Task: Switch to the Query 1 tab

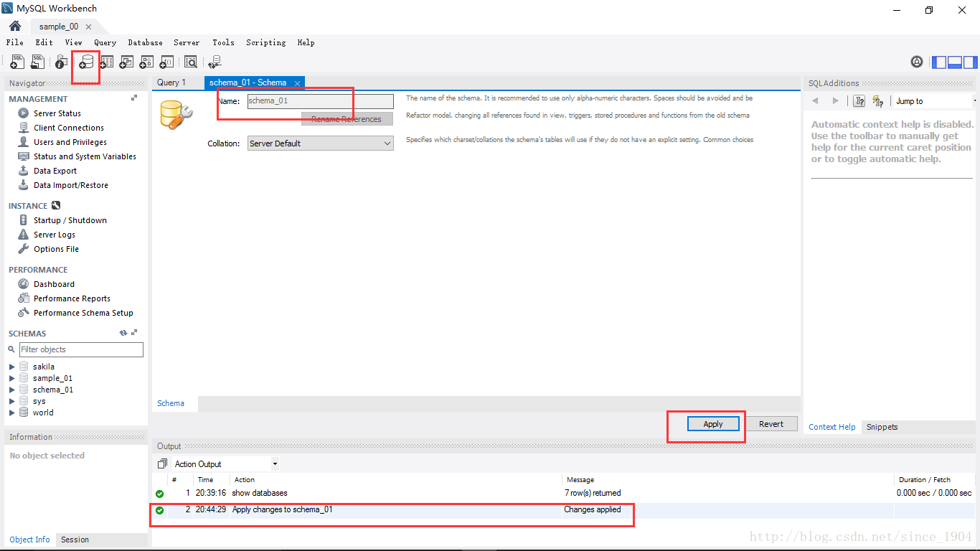Action: pos(171,83)
